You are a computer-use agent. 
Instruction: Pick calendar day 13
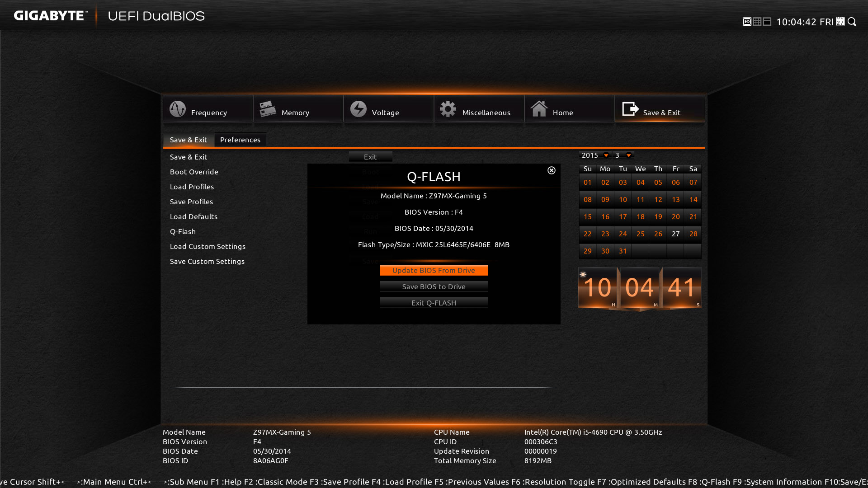tap(676, 200)
